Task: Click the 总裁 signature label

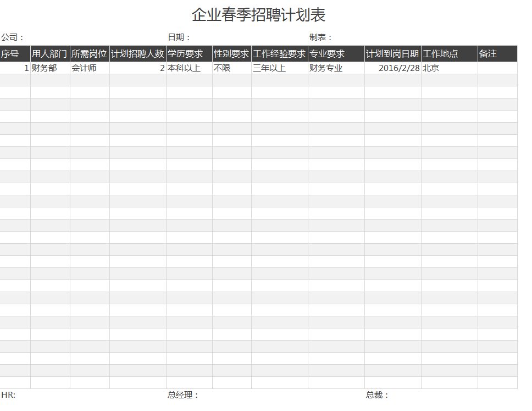Action: [378, 395]
